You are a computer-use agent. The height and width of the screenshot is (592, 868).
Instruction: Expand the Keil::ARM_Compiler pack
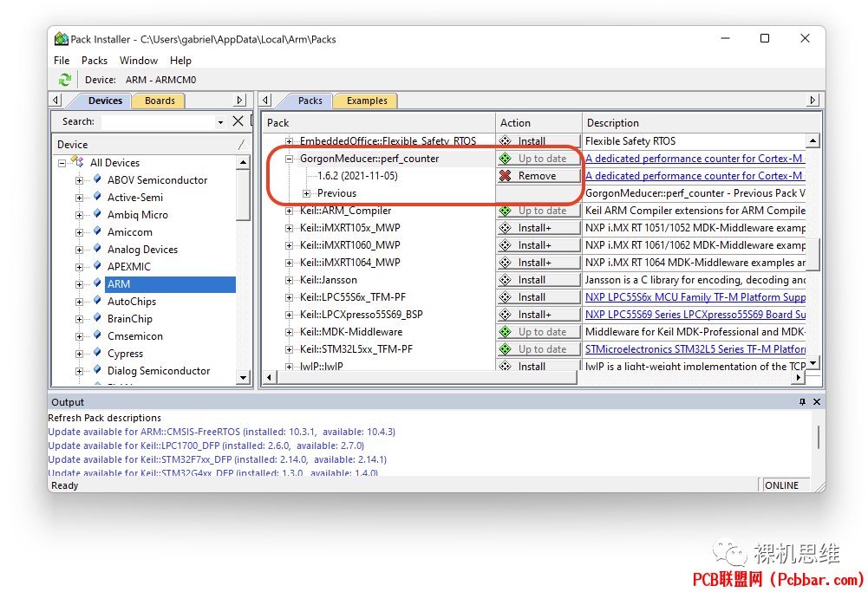pyautogui.click(x=289, y=211)
